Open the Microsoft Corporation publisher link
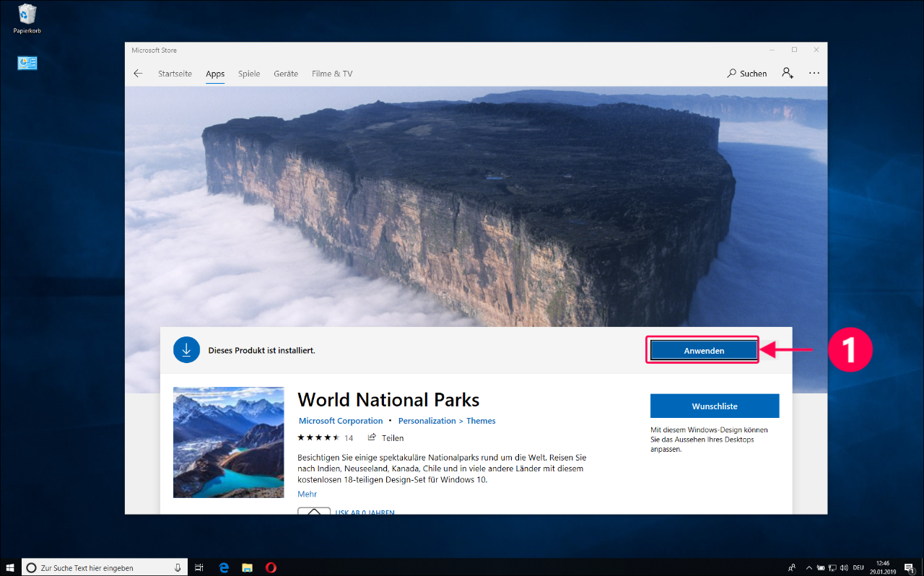The image size is (924, 576). [341, 421]
